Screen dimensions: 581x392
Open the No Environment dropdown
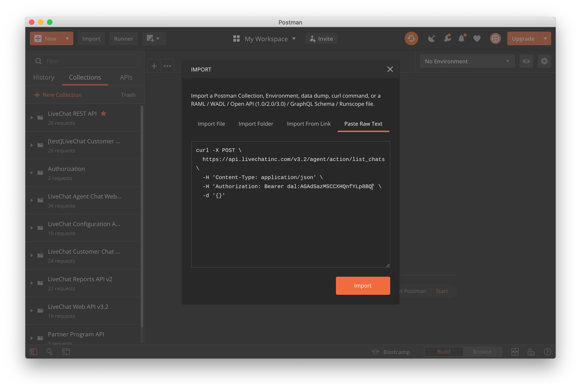point(467,61)
